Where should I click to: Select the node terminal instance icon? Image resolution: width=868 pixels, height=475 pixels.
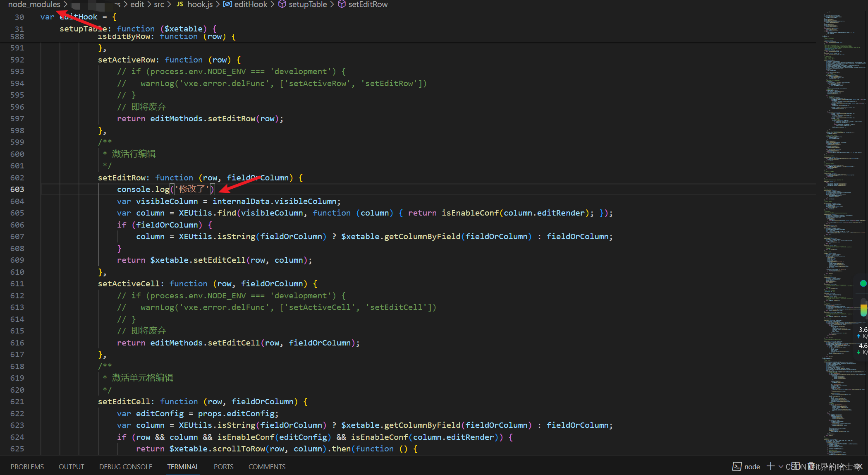click(736, 466)
